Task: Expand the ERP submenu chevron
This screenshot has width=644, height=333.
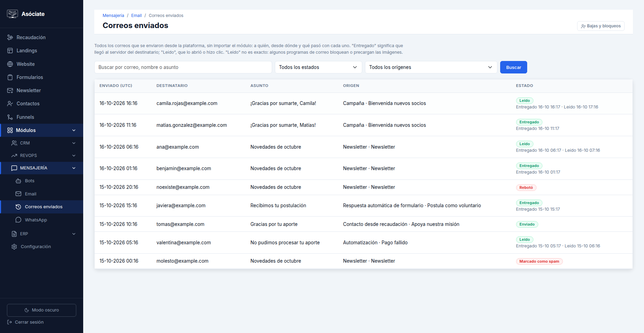Action: coord(74,234)
